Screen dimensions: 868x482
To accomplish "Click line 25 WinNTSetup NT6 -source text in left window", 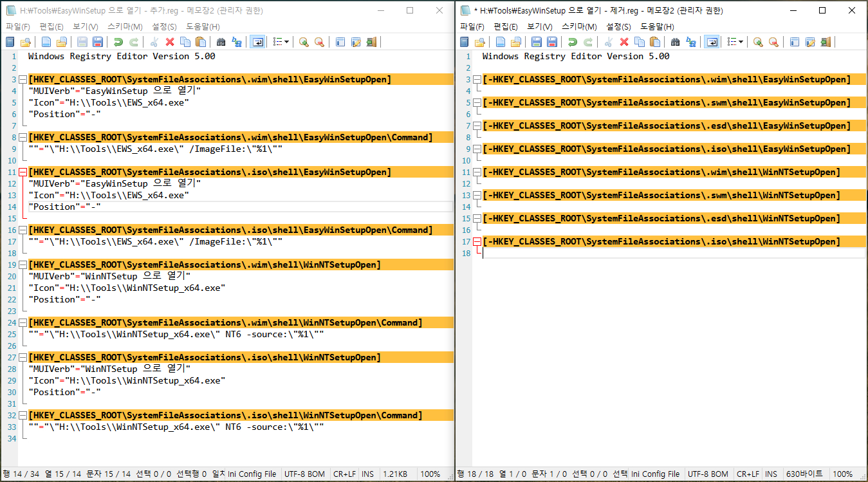I will pos(176,334).
